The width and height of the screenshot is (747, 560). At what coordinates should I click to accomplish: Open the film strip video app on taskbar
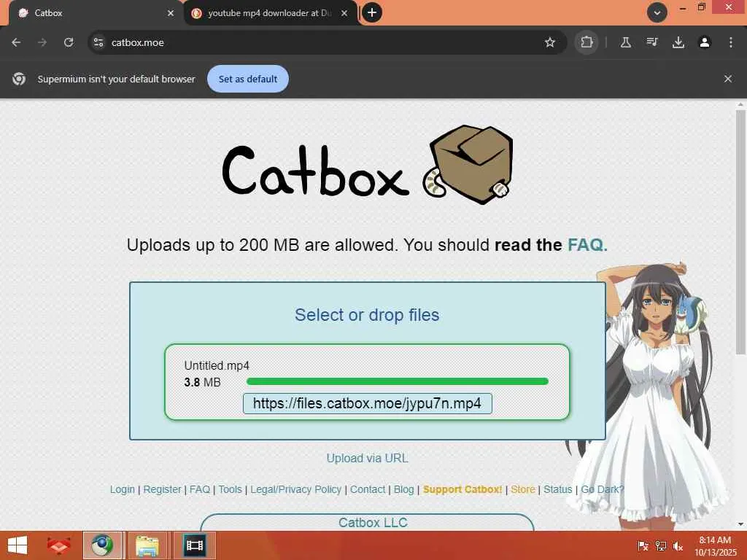(194, 545)
